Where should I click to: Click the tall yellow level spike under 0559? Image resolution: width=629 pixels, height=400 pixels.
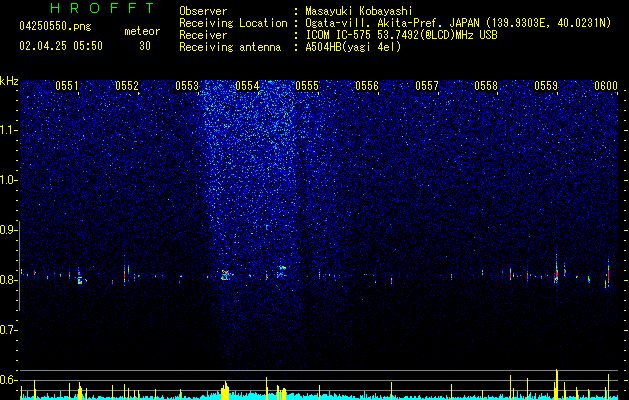click(x=557, y=384)
